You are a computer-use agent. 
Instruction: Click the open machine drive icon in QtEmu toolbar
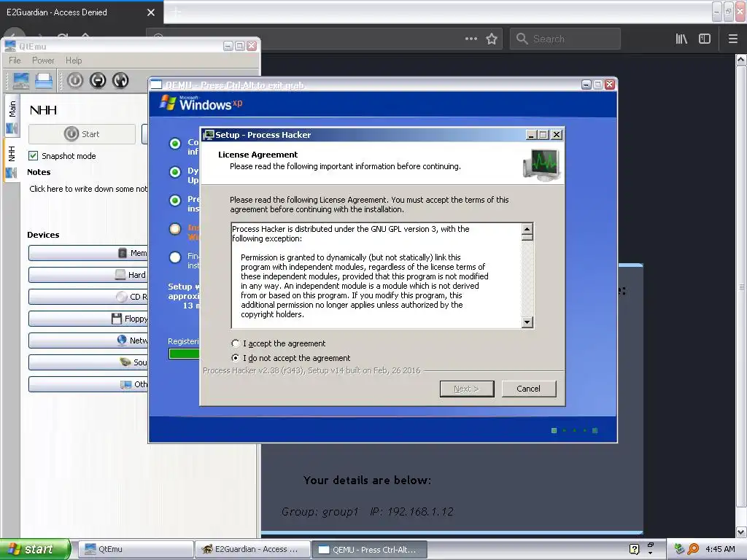coord(44,80)
